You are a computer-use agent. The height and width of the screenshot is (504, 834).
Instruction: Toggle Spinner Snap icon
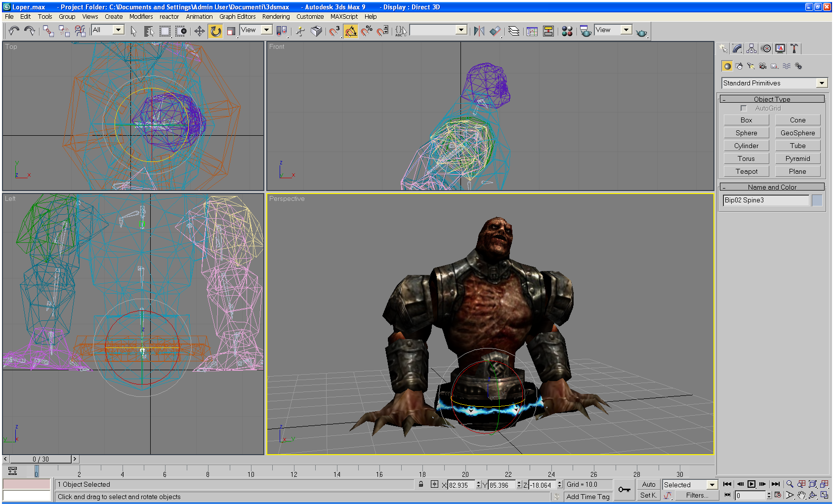[382, 31]
